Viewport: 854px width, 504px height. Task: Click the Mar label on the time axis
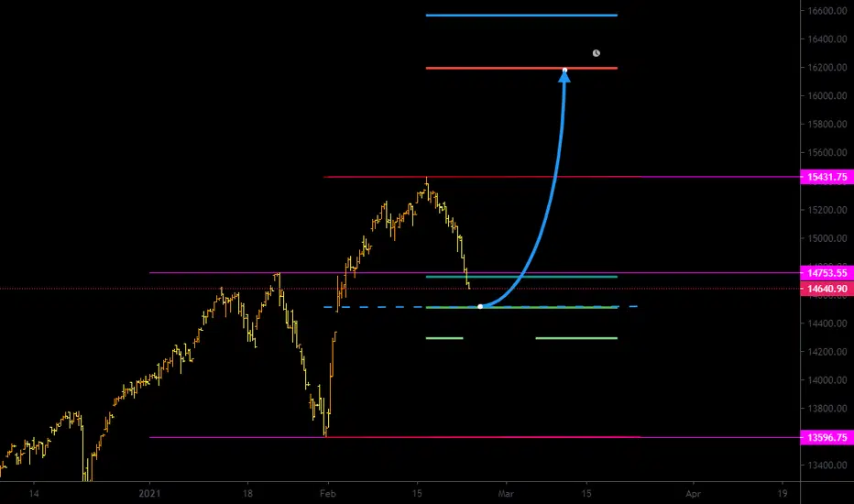click(x=506, y=494)
